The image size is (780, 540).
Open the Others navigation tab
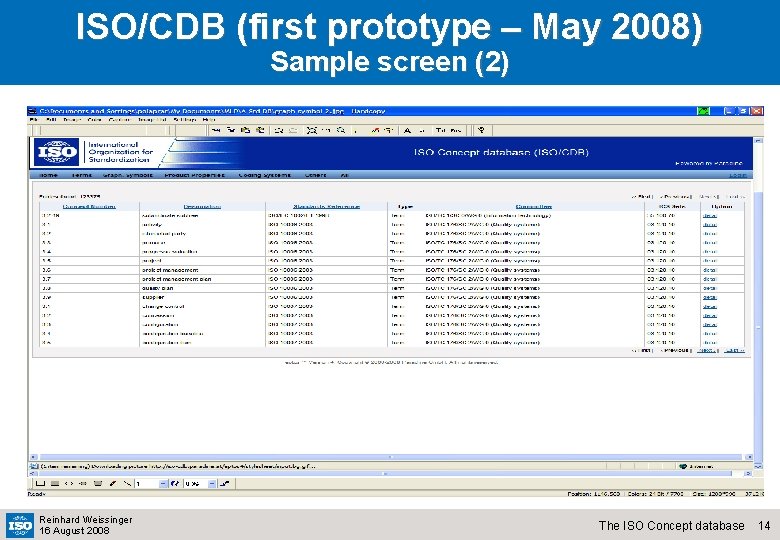315,175
